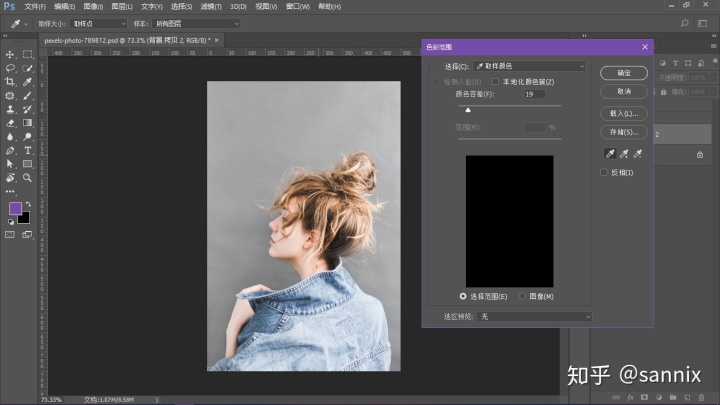Click the purple foreground color swatch

(15, 208)
